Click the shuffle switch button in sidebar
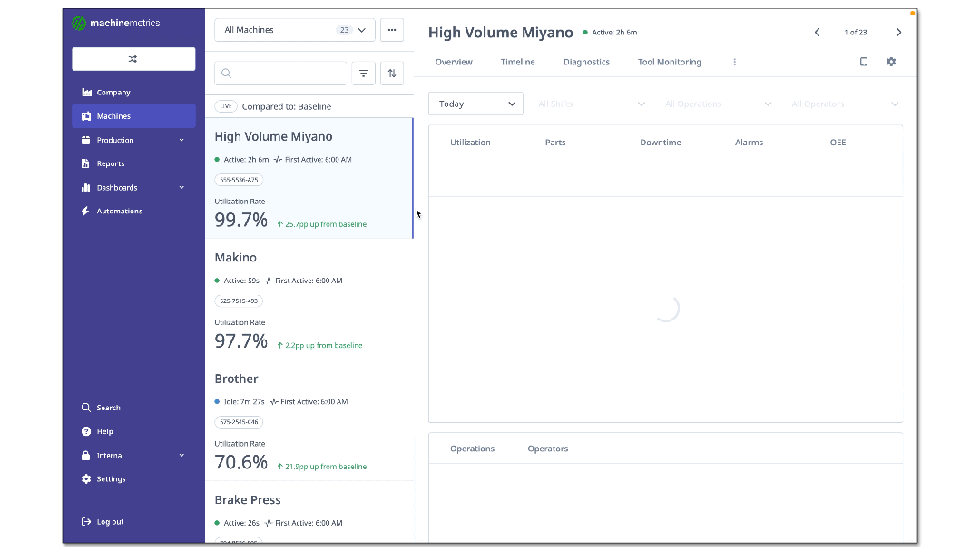The height and width of the screenshot is (552, 980). point(133,59)
